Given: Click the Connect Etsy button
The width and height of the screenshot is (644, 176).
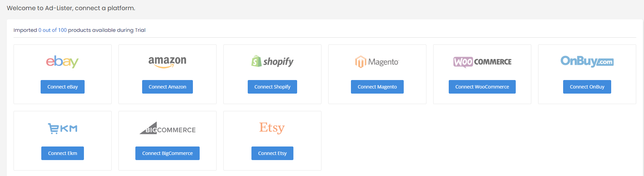Looking at the screenshot, I should pos(272,153).
